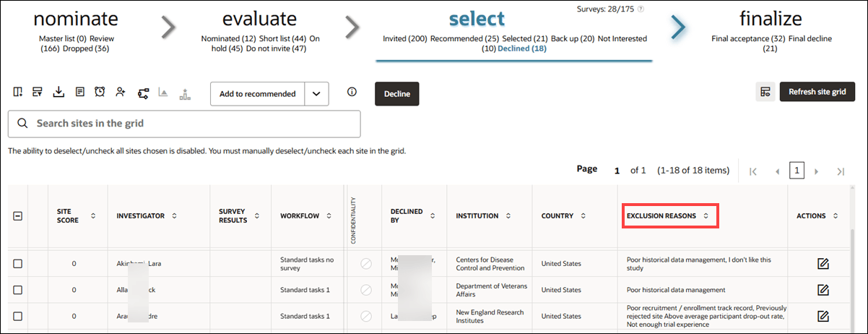Image resolution: width=868 pixels, height=334 pixels.
Task: Open the notes document icon in the toolbar
Action: click(80, 92)
